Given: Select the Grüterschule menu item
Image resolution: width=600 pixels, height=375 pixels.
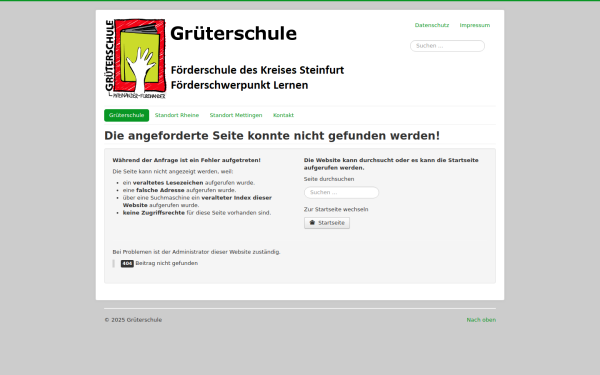Looking at the screenshot, I should [127, 115].
